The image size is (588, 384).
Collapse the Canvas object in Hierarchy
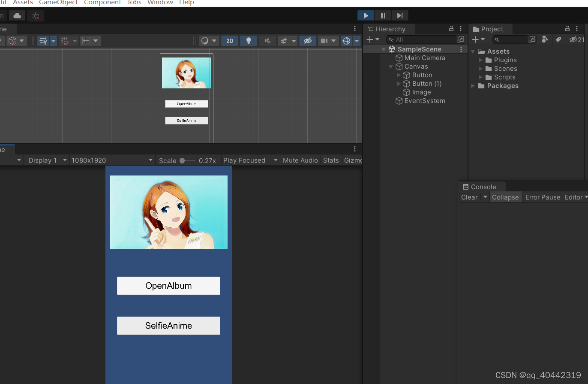pyautogui.click(x=391, y=67)
